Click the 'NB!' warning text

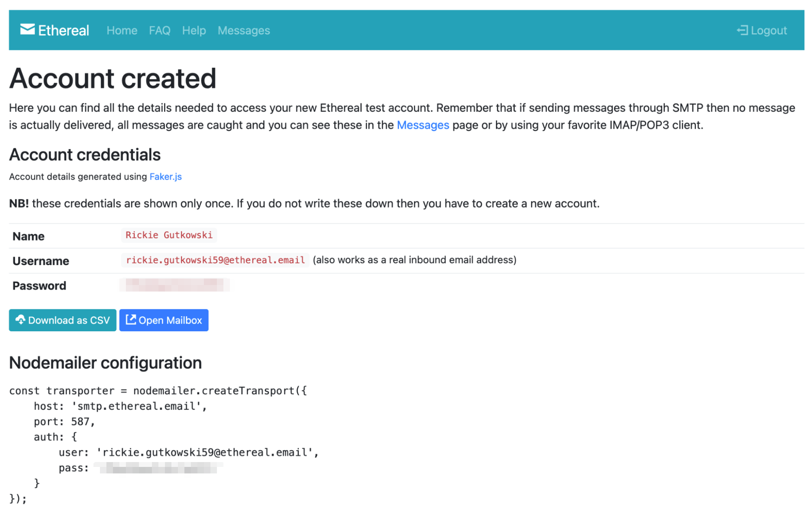pyautogui.click(x=19, y=203)
